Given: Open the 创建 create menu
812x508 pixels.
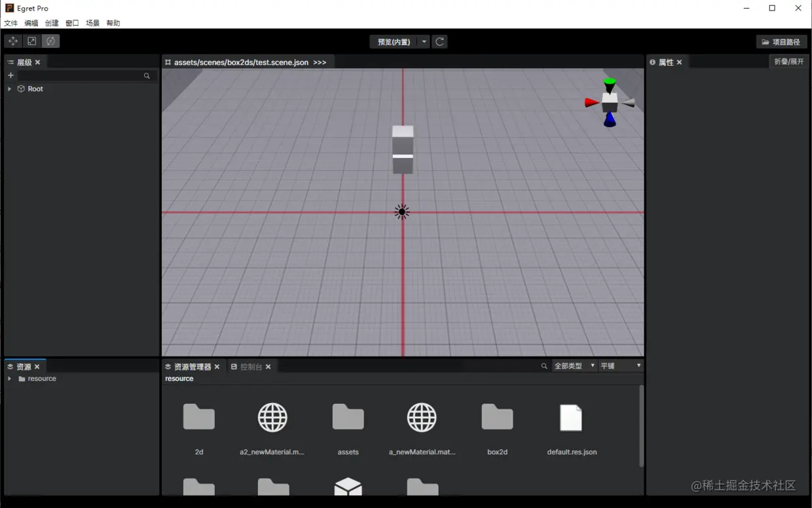Looking at the screenshot, I should click(52, 23).
